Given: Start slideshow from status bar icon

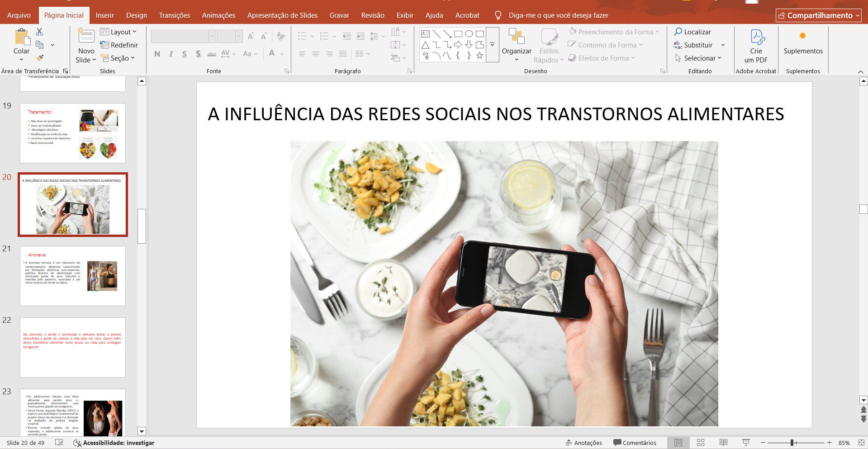Looking at the screenshot, I should click(746, 443).
